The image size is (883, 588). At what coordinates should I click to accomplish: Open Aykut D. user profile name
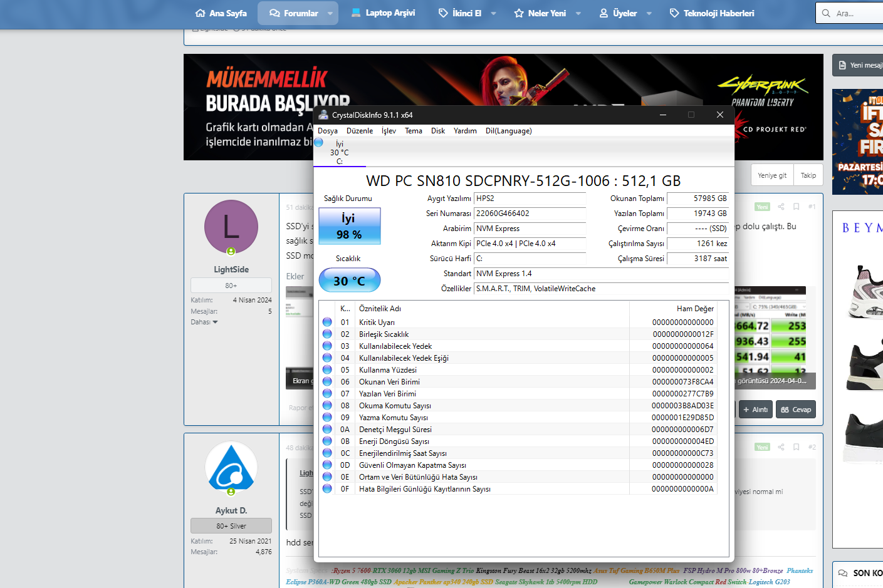[231, 510]
